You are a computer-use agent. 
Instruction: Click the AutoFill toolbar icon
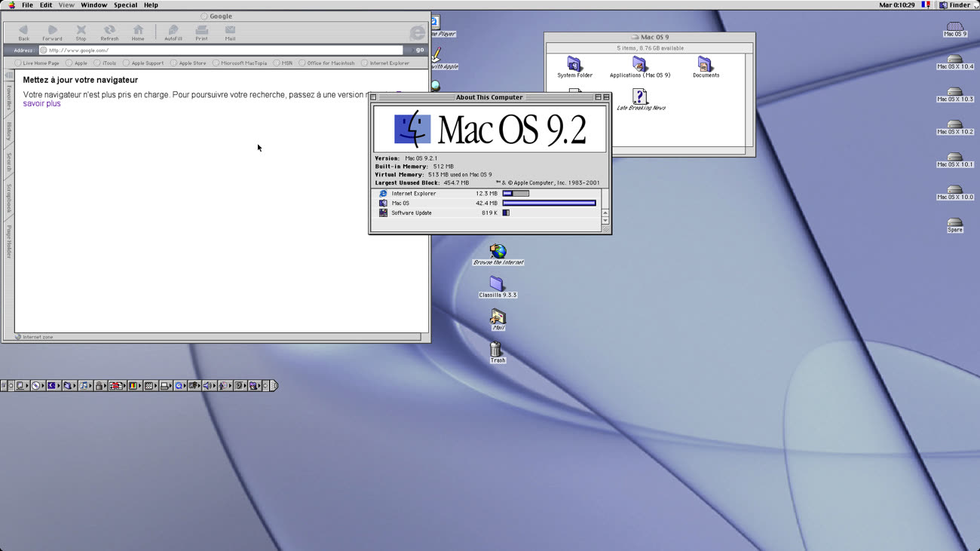click(x=173, y=32)
